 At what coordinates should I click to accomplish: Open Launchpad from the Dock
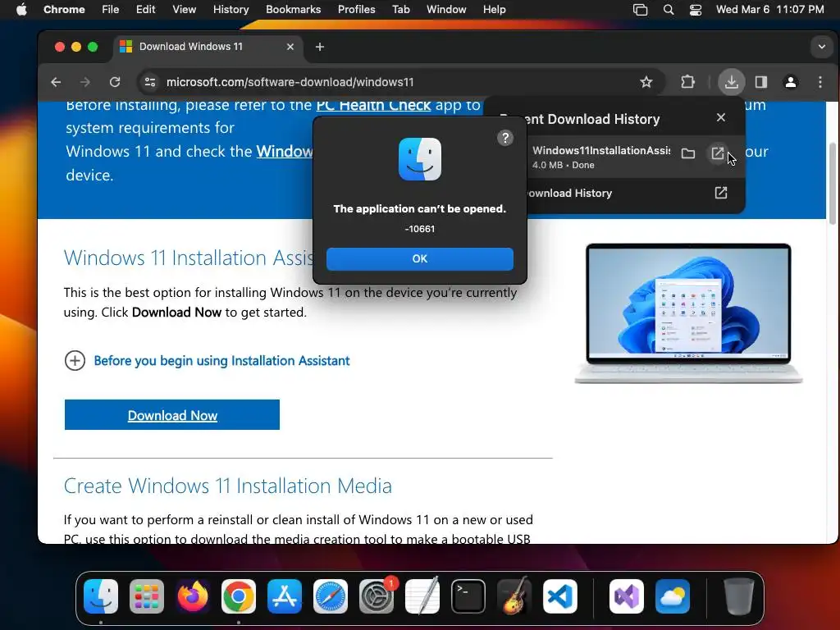click(x=147, y=596)
